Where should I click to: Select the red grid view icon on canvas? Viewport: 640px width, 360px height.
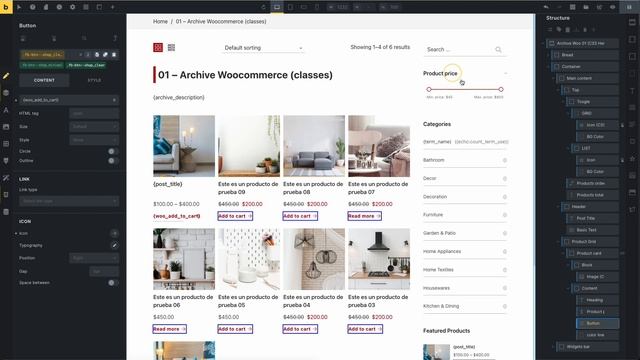(158, 48)
